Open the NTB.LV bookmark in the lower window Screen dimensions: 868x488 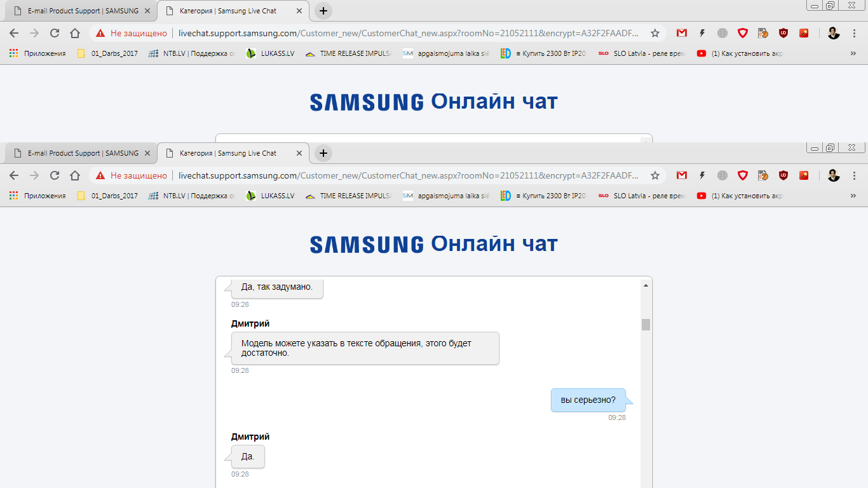(191, 196)
